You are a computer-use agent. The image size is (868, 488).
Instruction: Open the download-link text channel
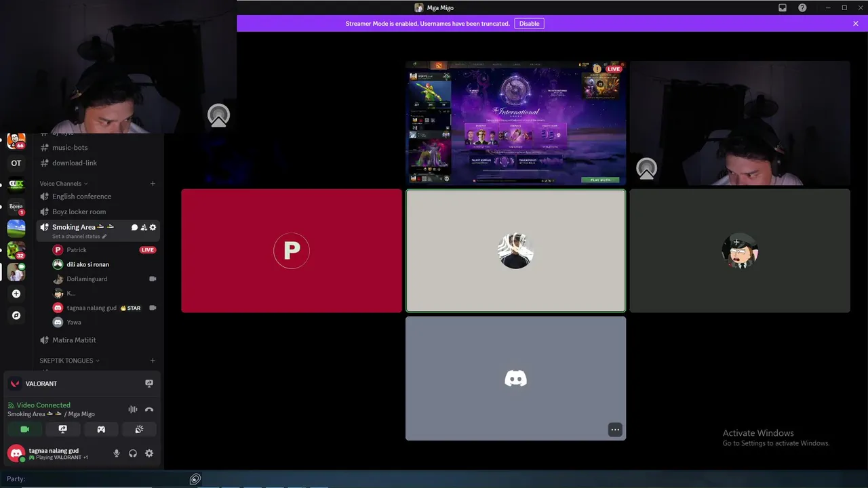(x=75, y=163)
